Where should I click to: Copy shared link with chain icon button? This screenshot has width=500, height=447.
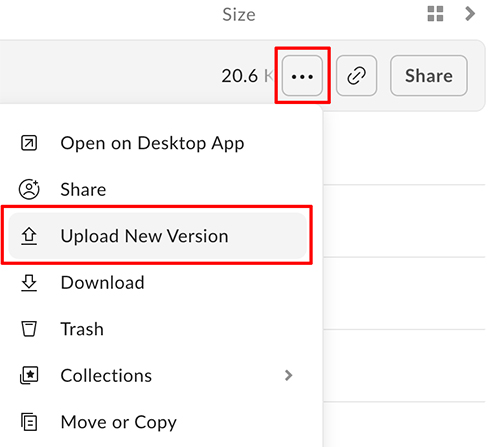(x=356, y=76)
